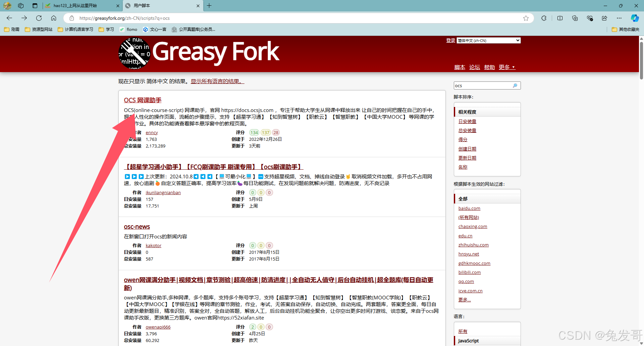This screenshot has height=346, width=644.
Task: Sort scripts by 更新日期
Action: coord(467,158)
